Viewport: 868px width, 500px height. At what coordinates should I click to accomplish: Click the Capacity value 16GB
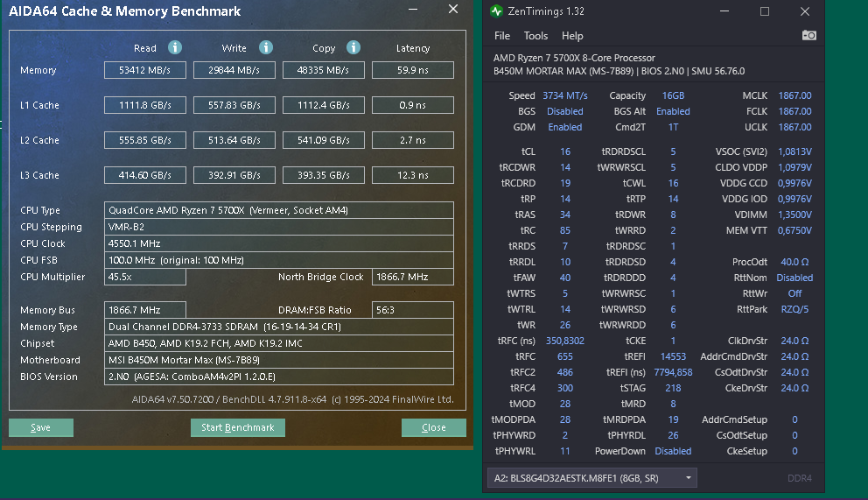point(673,95)
